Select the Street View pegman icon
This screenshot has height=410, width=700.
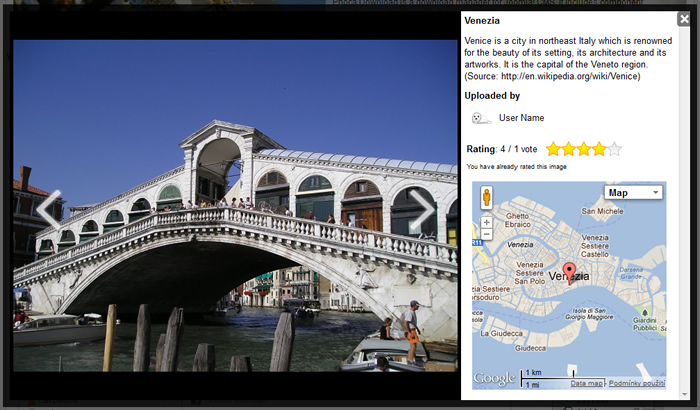(487, 197)
